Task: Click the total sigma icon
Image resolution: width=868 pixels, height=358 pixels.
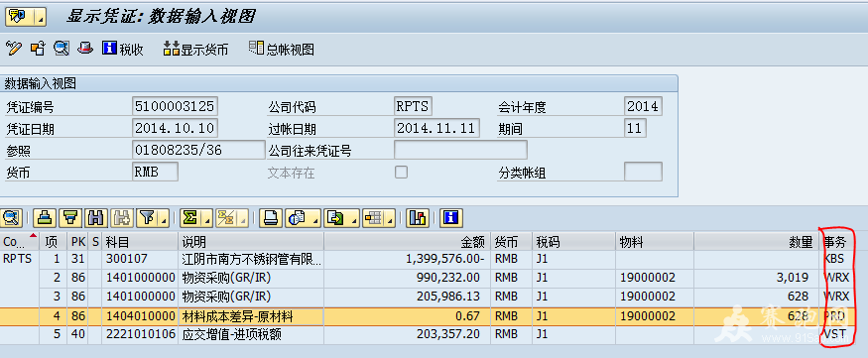Action: (189, 218)
